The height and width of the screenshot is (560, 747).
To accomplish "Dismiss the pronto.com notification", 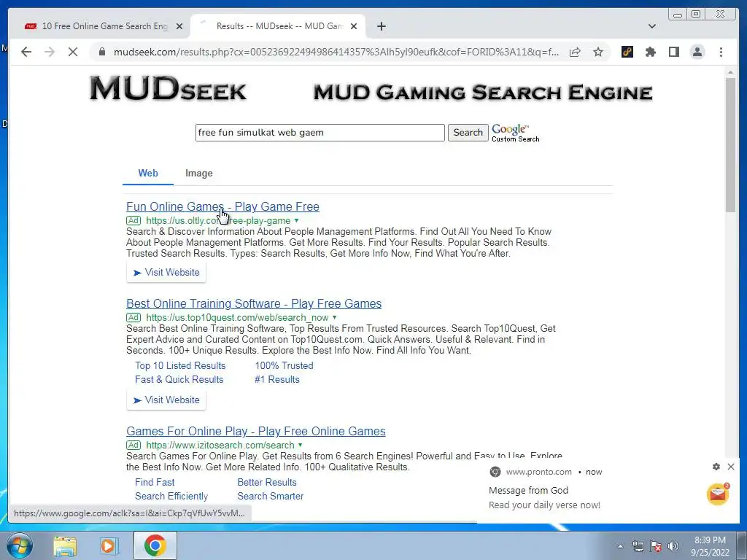I will (731, 467).
